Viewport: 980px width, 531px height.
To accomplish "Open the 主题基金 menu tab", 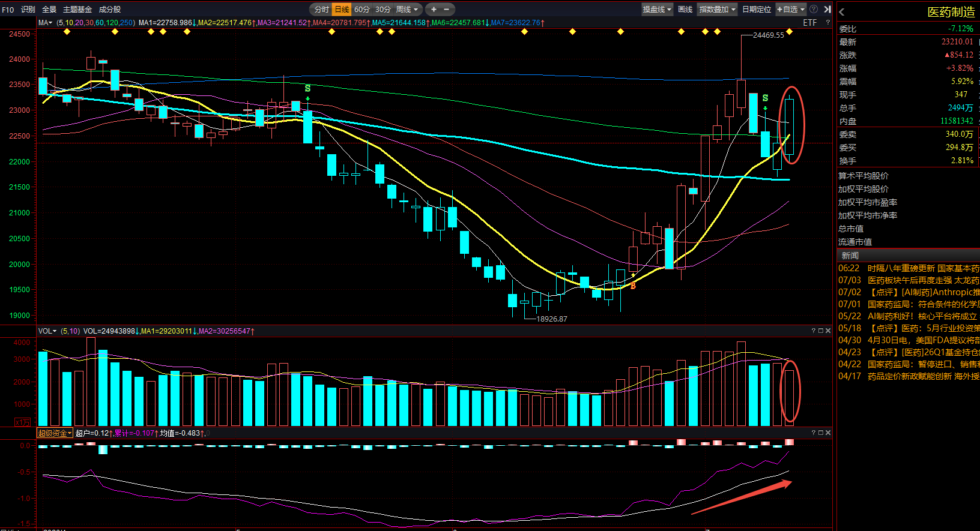I will click(x=77, y=9).
